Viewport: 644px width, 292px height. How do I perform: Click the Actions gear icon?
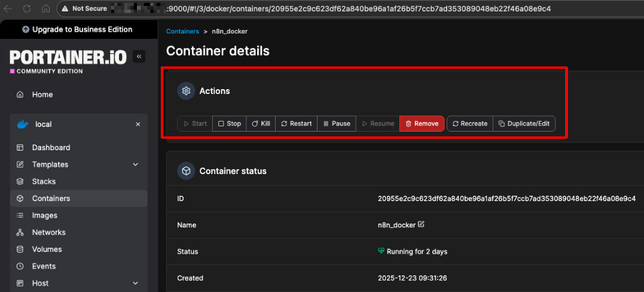pyautogui.click(x=186, y=91)
